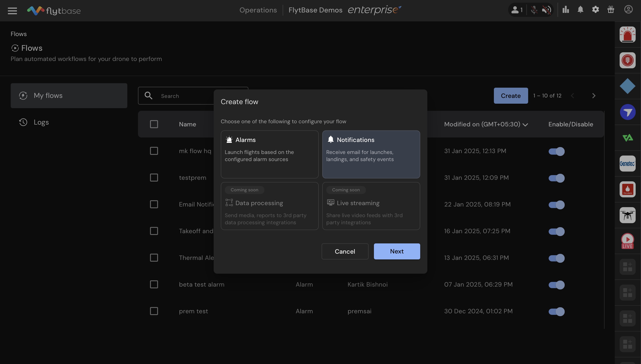The image size is (641, 364).
Task: Open the Genetec integration icon
Action: click(627, 164)
